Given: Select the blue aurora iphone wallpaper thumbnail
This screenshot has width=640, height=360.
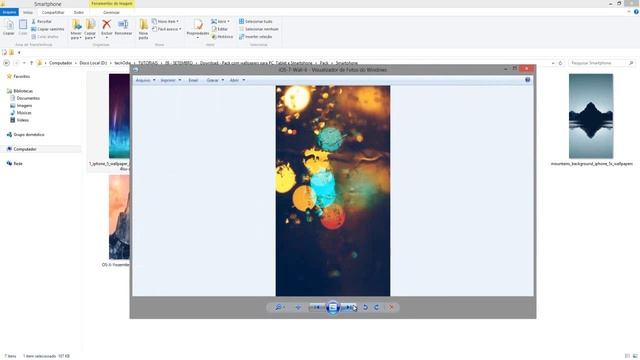Looking at the screenshot, I should click(x=119, y=116).
